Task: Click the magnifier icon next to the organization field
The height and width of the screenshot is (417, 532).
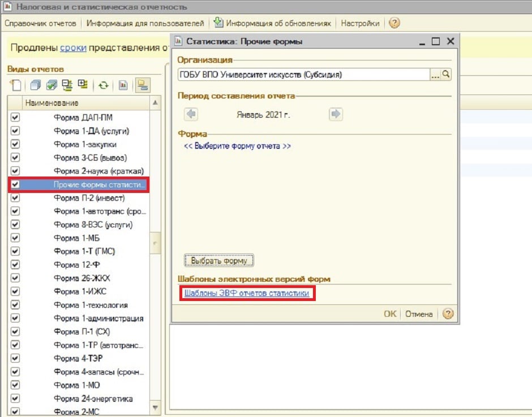Action: coord(446,74)
